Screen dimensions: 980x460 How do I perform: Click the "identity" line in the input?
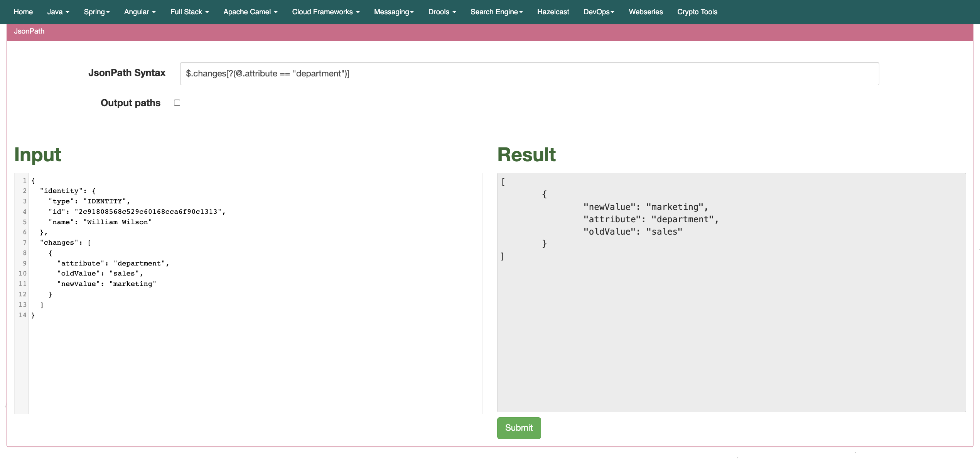pos(67,191)
